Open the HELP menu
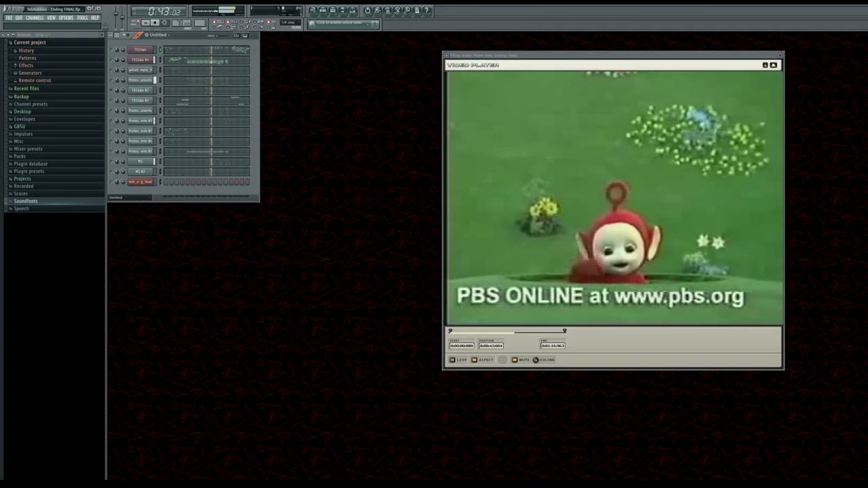 (95, 18)
